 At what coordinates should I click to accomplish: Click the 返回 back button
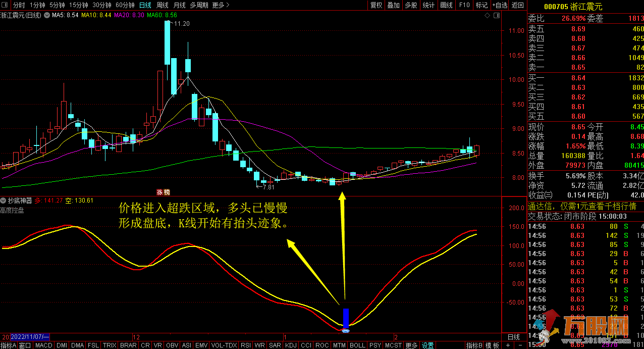click(x=518, y=5)
